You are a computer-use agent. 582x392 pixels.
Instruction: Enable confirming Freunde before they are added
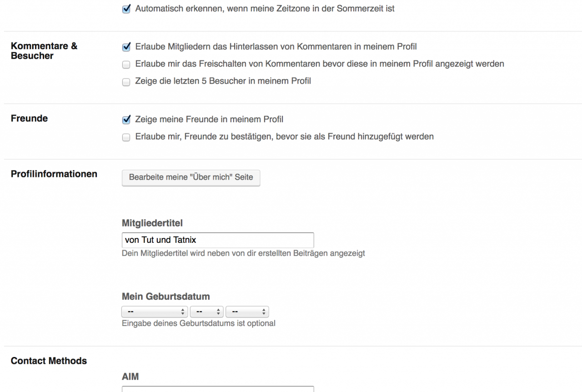126,137
